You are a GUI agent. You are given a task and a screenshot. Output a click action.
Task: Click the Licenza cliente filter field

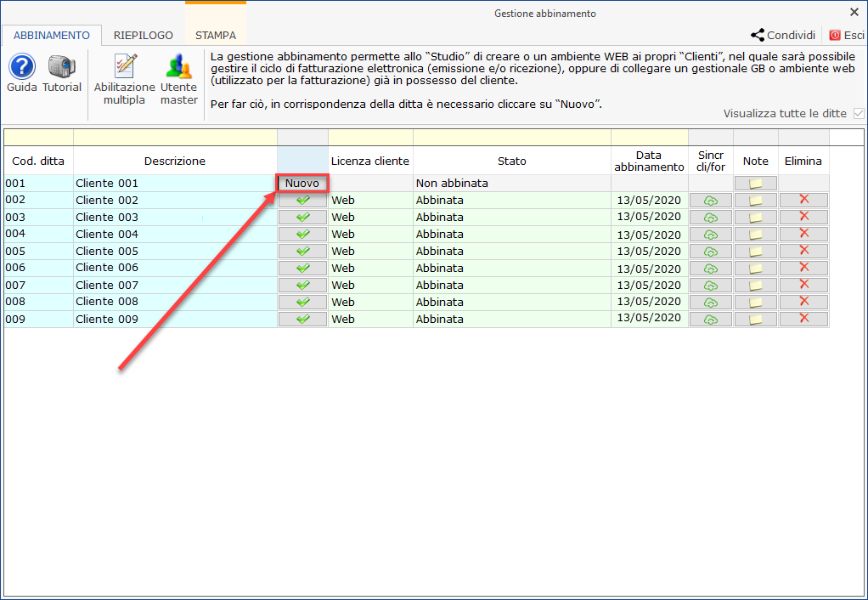pos(370,138)
